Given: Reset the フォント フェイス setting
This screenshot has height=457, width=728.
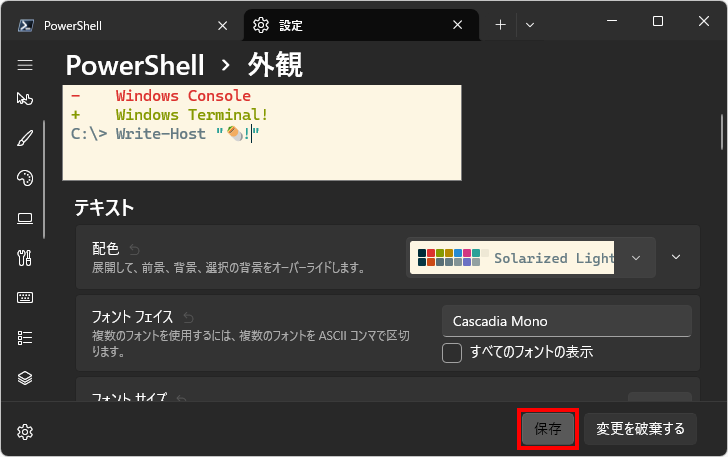Looking at the screenshot, I should (188, 318).
